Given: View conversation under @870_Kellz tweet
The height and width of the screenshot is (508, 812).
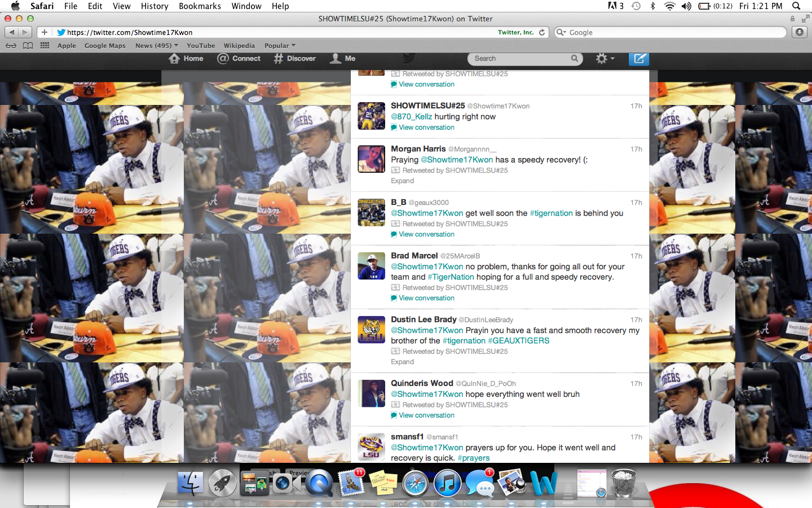Looking at the screenshot, I should 423,128.
